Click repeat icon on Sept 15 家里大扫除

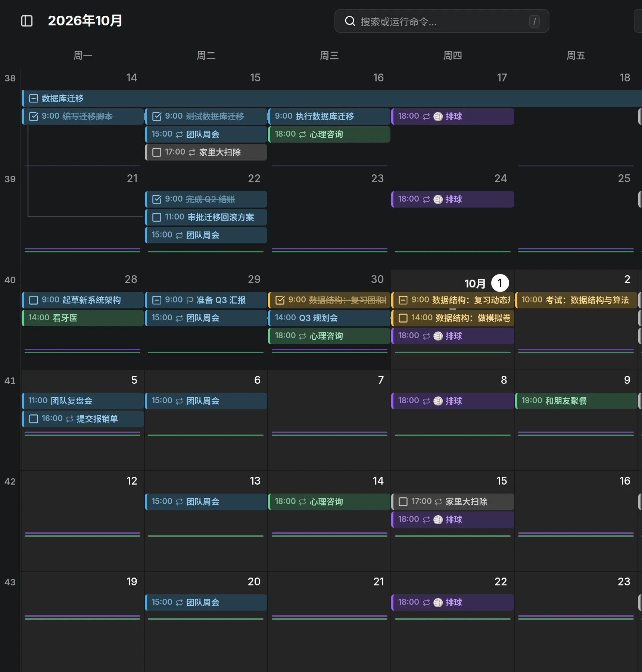point(192,152)
